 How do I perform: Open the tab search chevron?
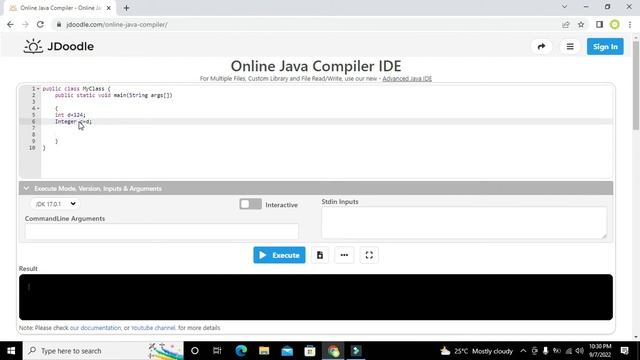click(x=564, y=7)
